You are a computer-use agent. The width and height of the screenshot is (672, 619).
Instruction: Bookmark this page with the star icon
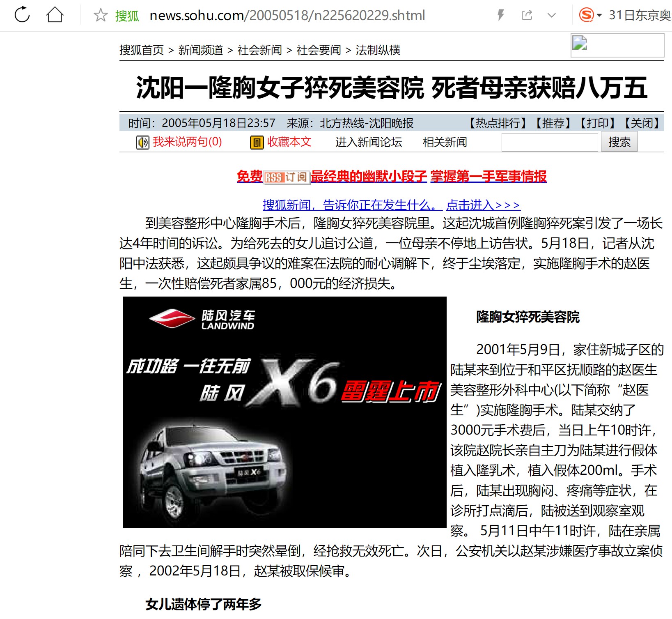(x=101, y=16)
